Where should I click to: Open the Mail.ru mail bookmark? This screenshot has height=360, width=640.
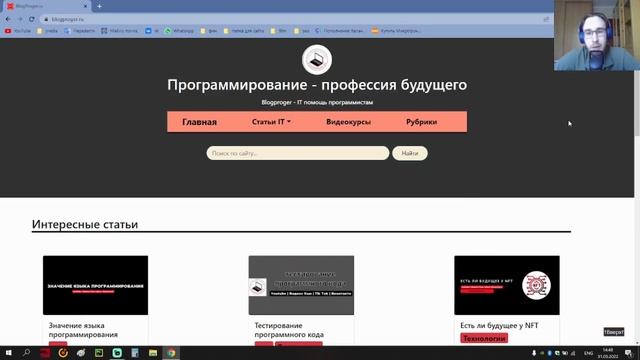click(120, 31)
